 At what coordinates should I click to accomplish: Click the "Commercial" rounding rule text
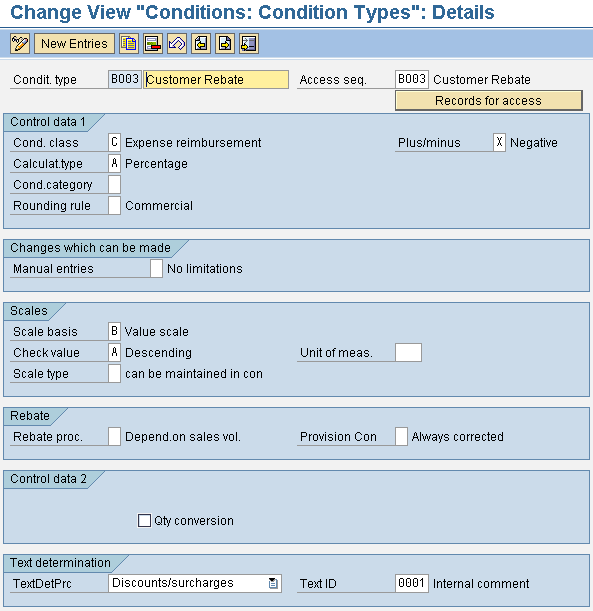click(x=159, y=206)
